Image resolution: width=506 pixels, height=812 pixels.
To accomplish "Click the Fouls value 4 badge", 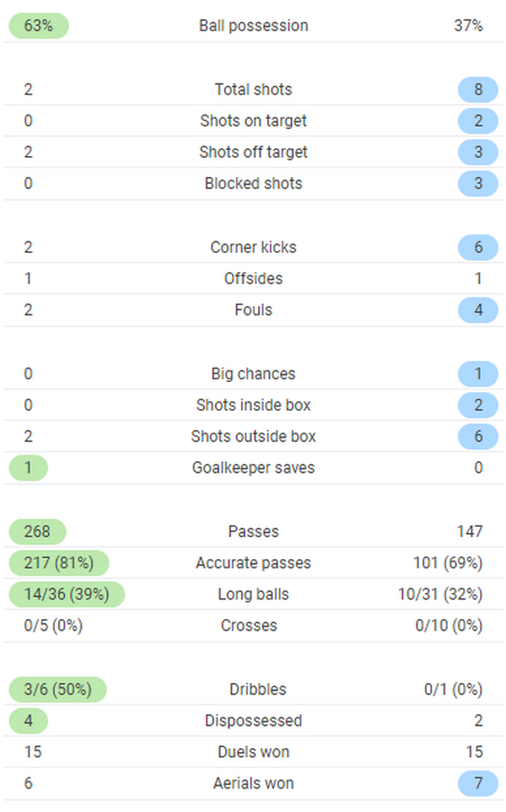I will pyautogui.click(x=478, y=310).
